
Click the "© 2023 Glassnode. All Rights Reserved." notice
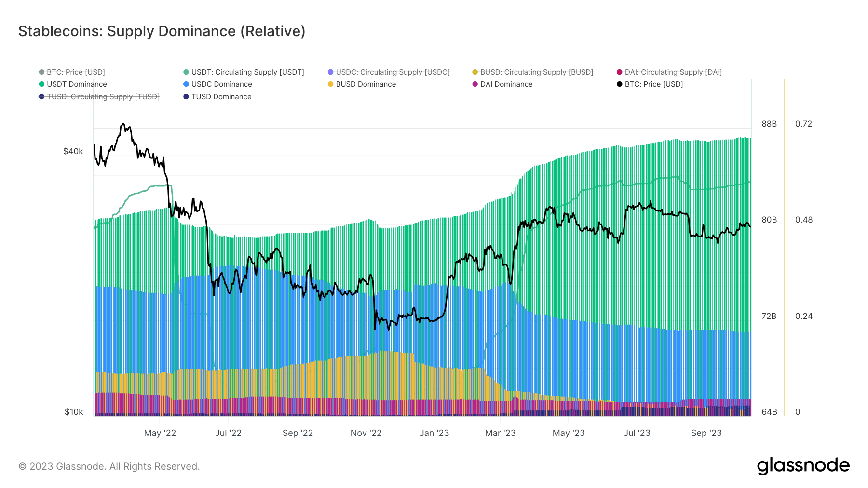tap(109, 466)
